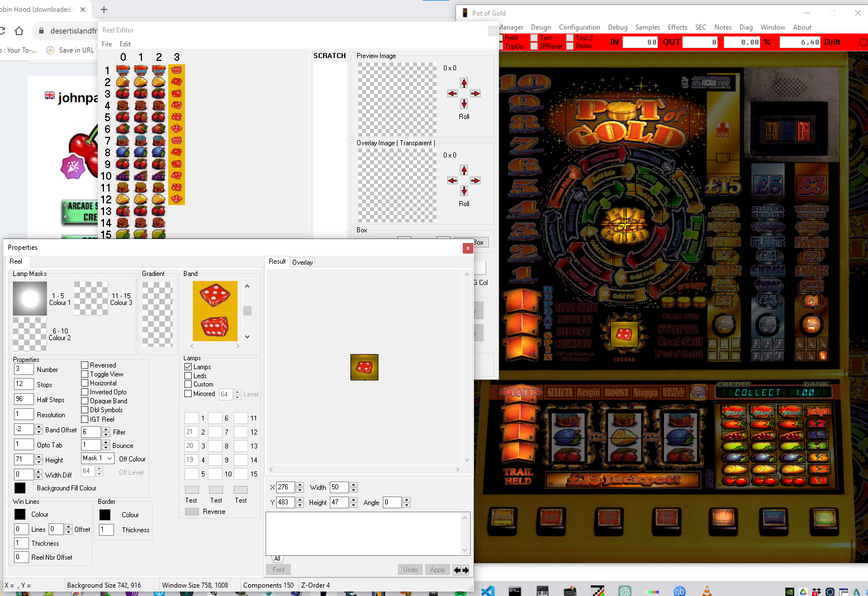The image size is (868, 596).
Task: Click the Apply button
Action: pyautogui.click(x=438, y=570)
